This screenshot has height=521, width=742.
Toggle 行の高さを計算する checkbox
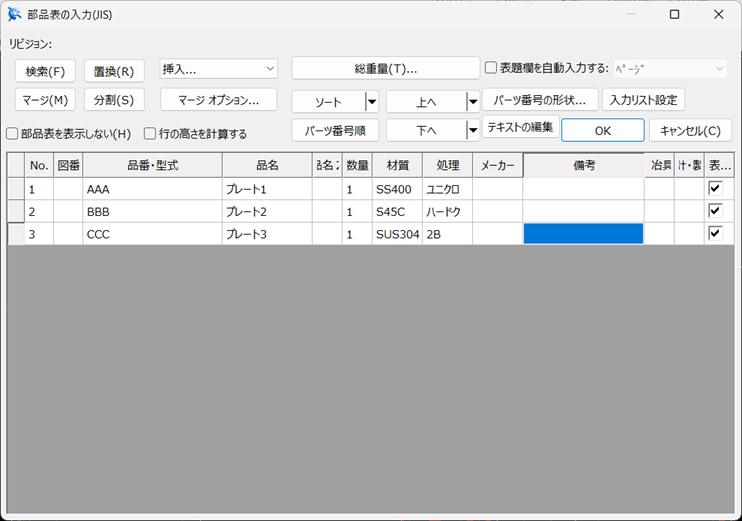coord(150,134)
